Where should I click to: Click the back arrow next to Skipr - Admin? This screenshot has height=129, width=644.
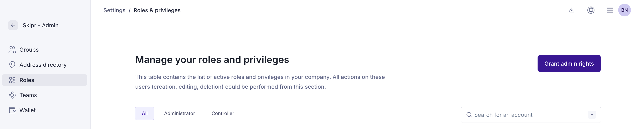coord(13,25)
